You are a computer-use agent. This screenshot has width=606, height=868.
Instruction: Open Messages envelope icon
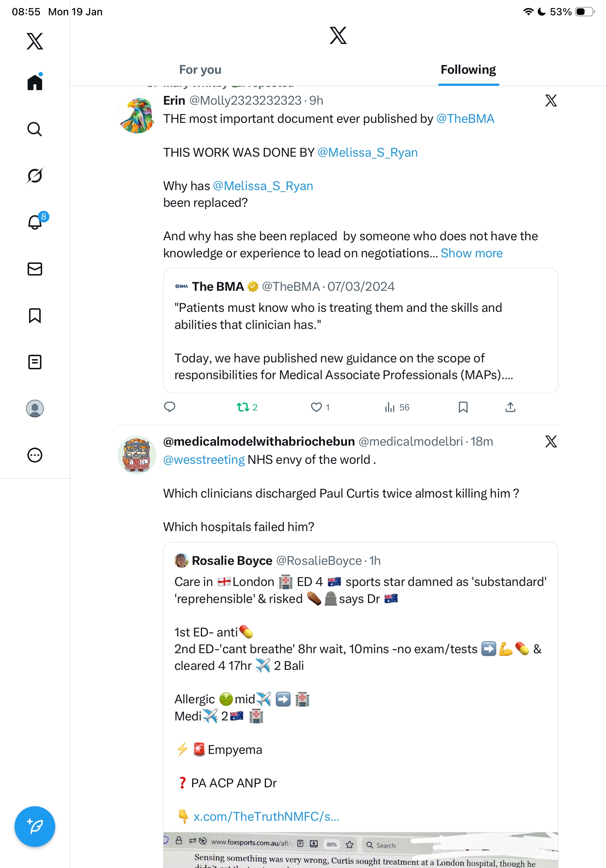pyautogui.click(x=35, y=269)
